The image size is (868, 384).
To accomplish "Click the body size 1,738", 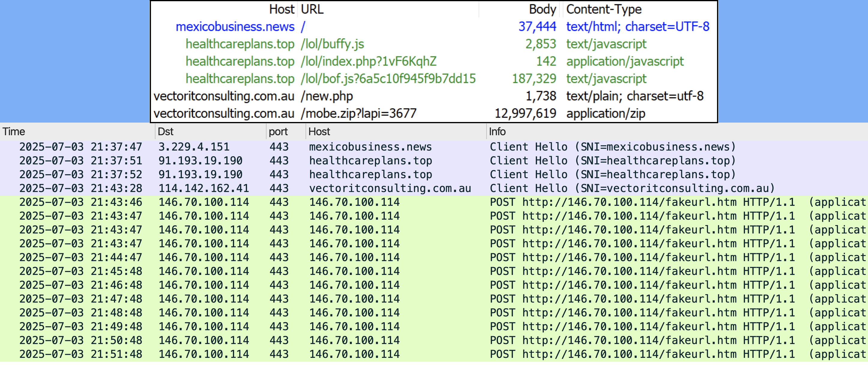I will click(x=541, y=96).
